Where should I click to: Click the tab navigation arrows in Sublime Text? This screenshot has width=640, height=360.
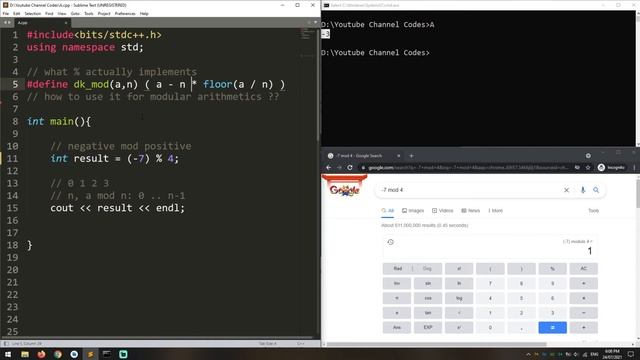7,23
